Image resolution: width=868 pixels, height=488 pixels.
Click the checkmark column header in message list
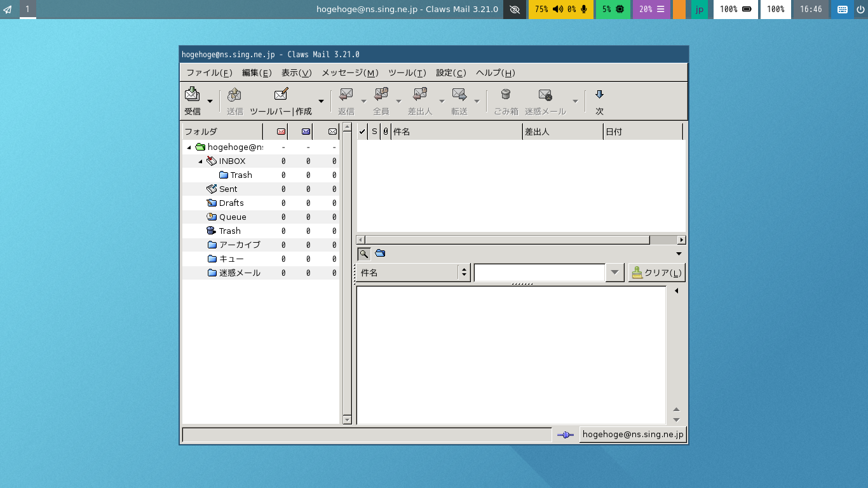coord(362,132)
